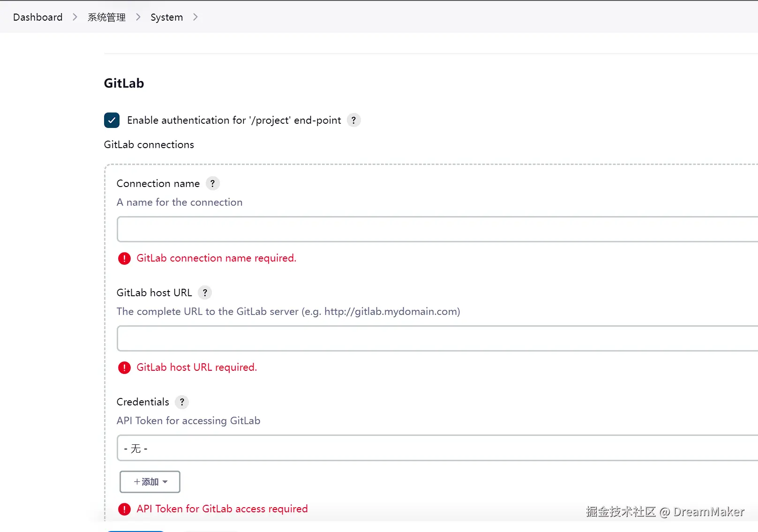Click the API Token required error icon

[124, 509]
